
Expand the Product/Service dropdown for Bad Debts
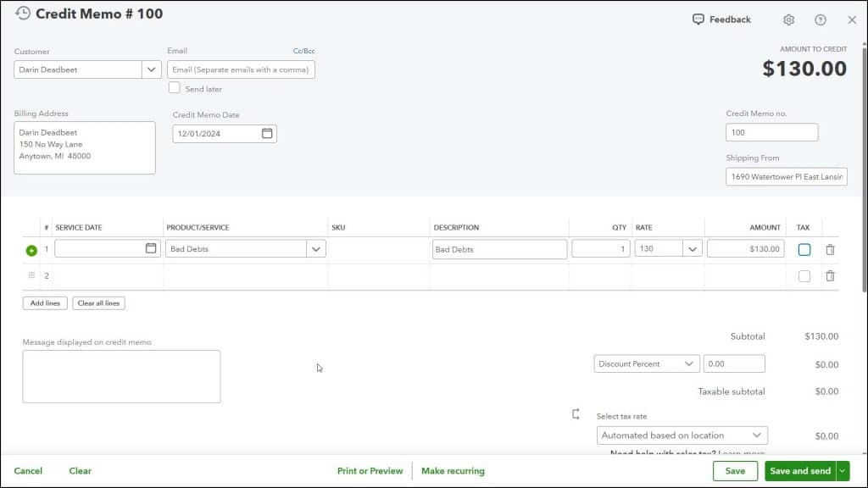316,249
